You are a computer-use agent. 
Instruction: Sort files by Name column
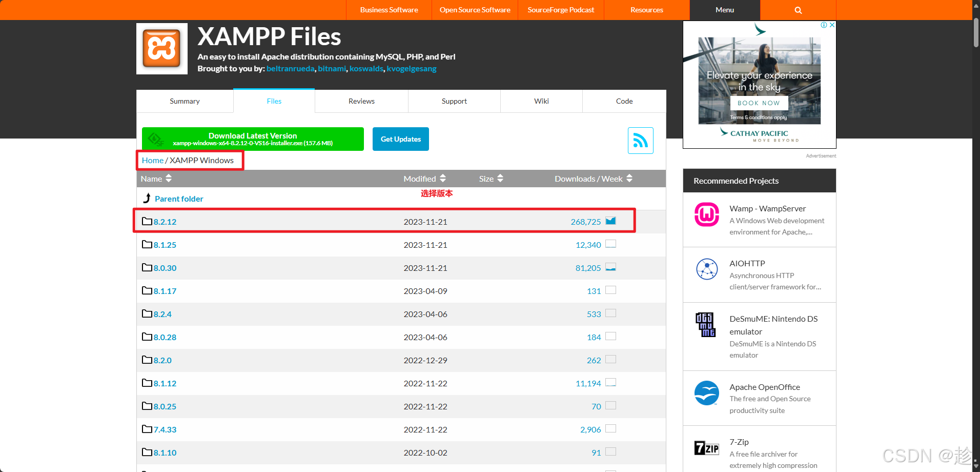pyautogui.click(x=156, y=179)
